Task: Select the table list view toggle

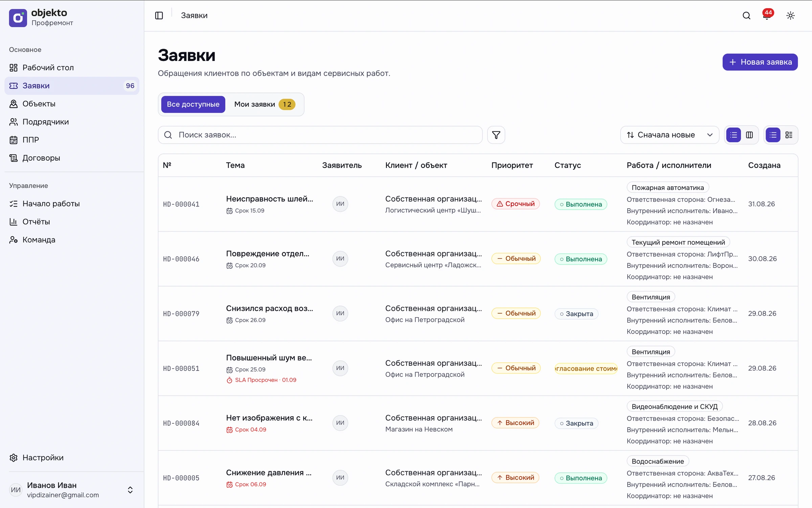Action: tap(733, 135)
